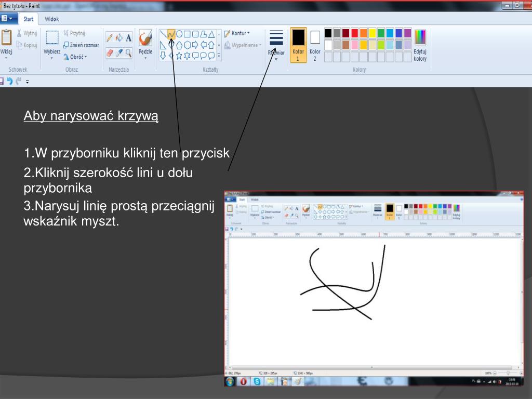Choose the Right triangle shape in top gallery
Viewport: 532px width, 399px height.
tap(163, 45)
